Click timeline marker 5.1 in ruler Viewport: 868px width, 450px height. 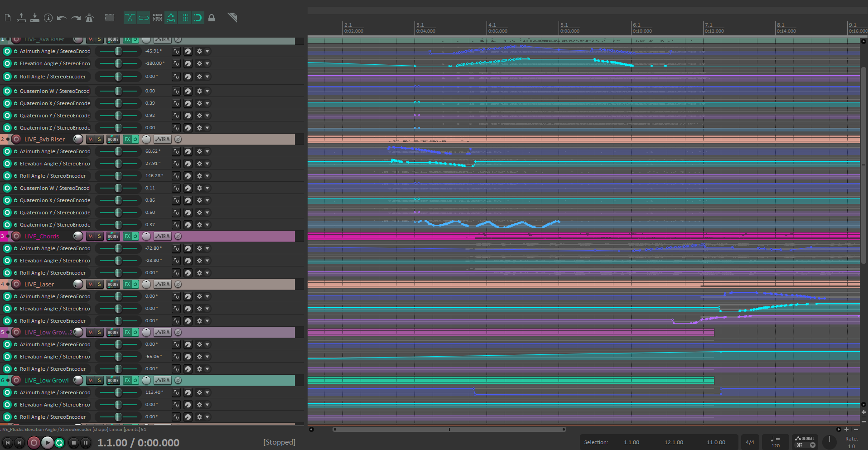pos(564,25)
